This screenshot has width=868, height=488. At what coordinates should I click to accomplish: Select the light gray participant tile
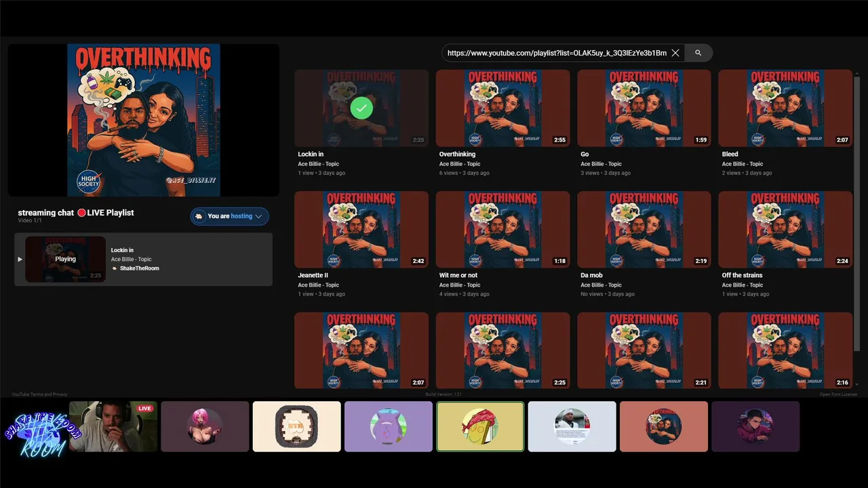(x=572, y=426)
